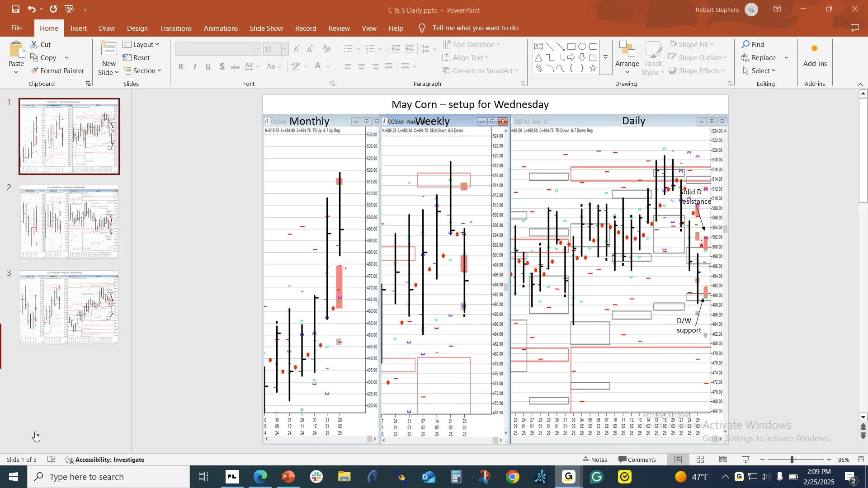Toggle the Comments pane
The height and width of the screenshot is (488, 868).
pyautogui.click(x=637, y=460)
